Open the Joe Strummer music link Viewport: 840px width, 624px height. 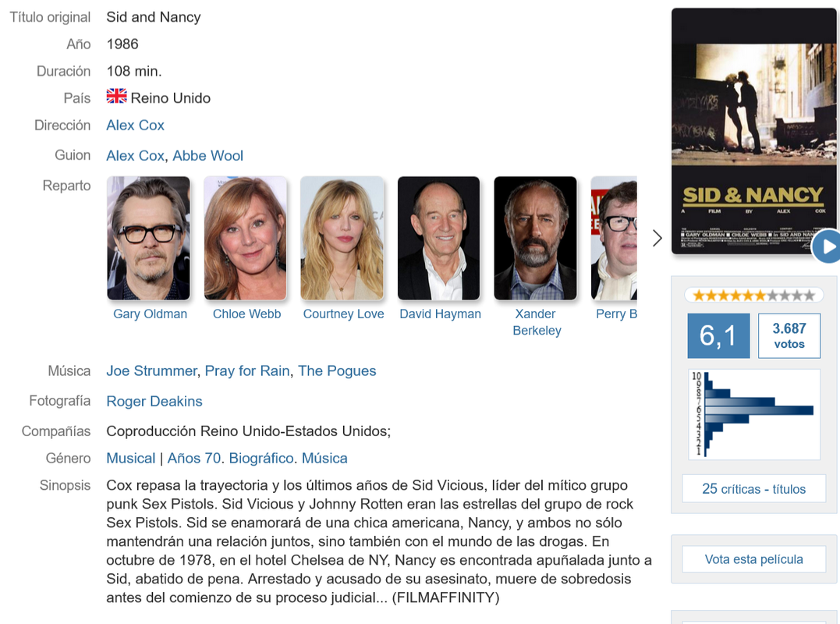click(x=151, y=371)
